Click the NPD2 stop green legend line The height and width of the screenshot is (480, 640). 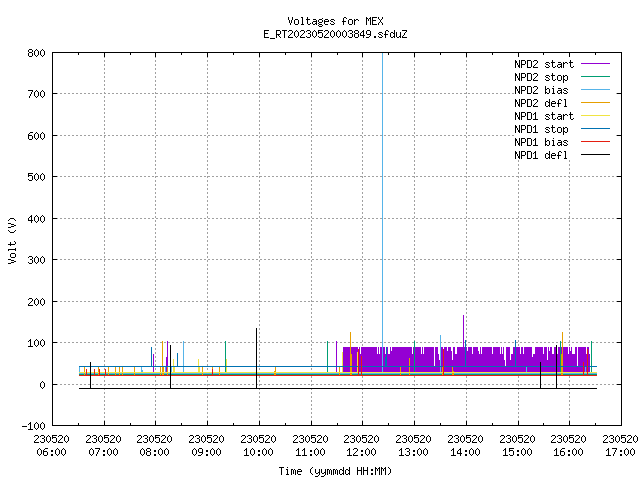(595, 77)
